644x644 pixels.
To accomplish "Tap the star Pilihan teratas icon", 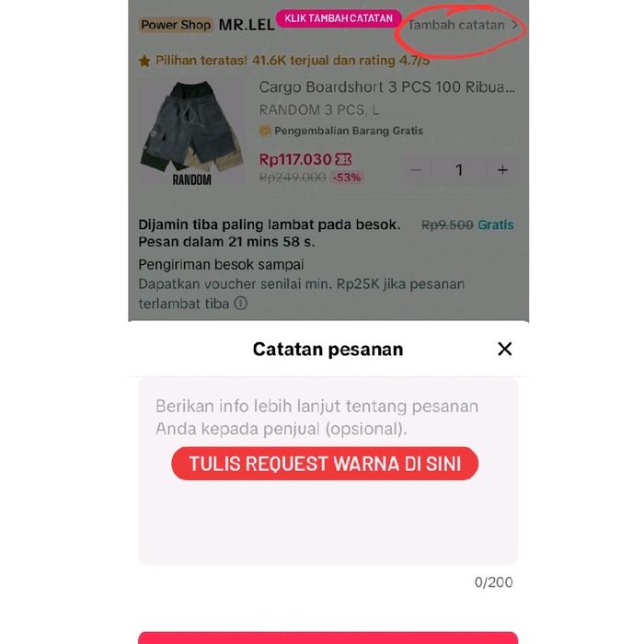I will [x=144, y=61].
